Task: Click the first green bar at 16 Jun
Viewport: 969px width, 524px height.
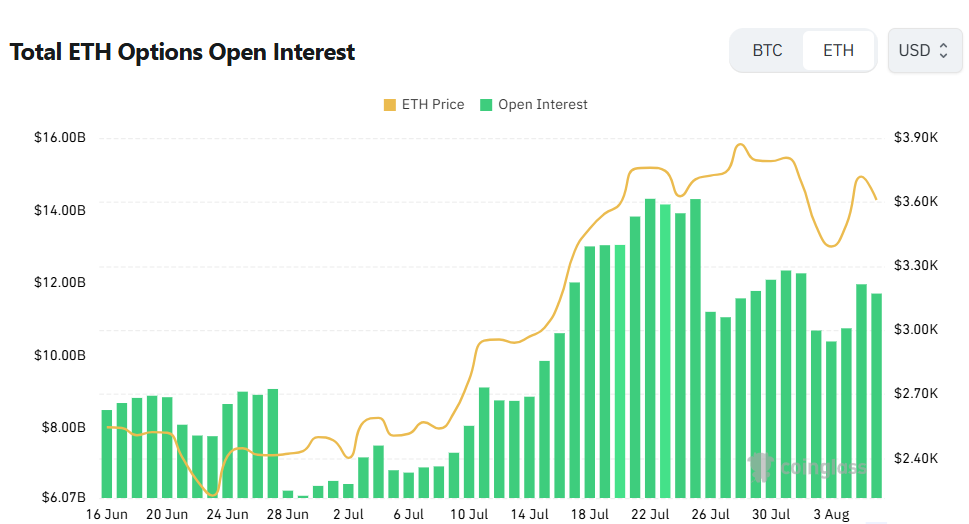Action: pyautogui.click(x=107, y=454)
